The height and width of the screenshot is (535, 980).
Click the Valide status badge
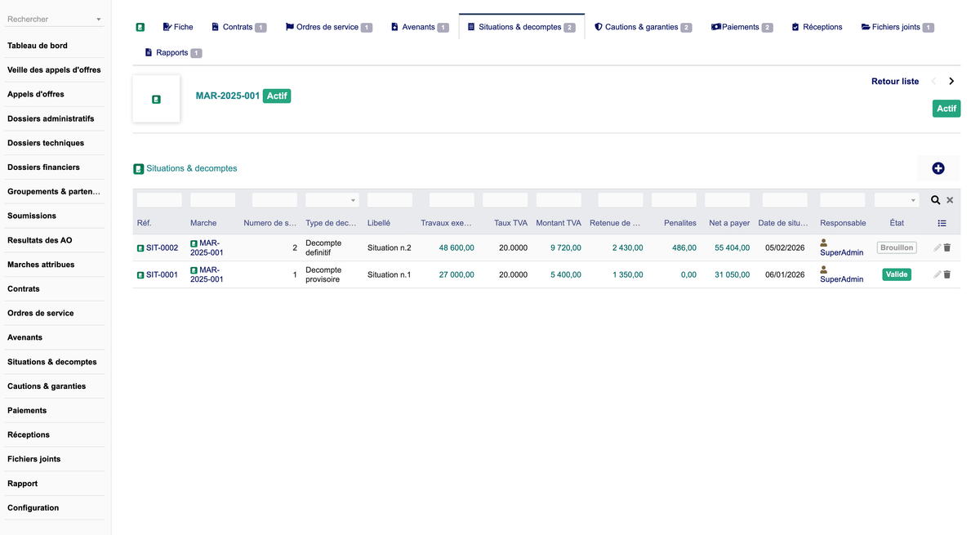(897, 274)
